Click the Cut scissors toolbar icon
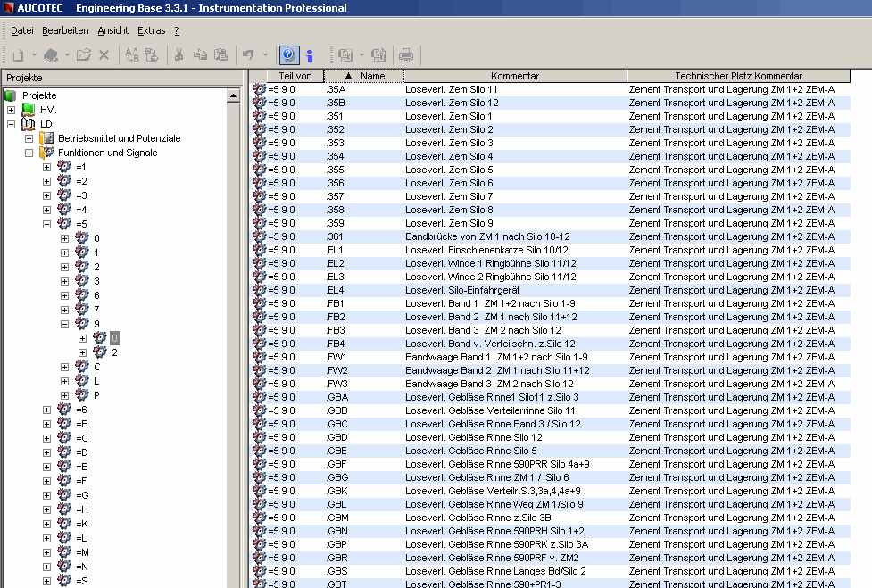 179,55
